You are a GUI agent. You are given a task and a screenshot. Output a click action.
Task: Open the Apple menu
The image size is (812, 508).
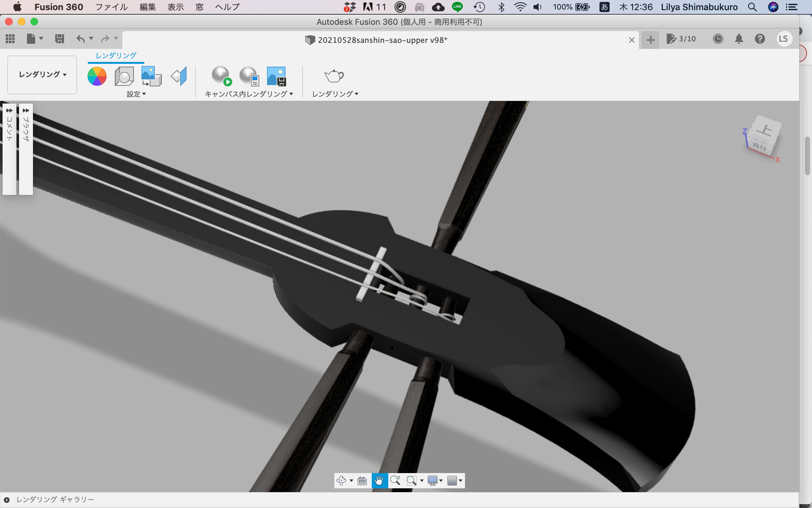pyautogui.click(x=17, y=7)
